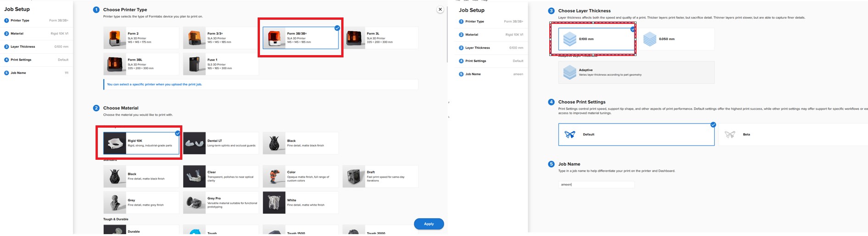Click step 5 circle beside Job Name heading
This screenshot has height=236, width=868.
click(x=551, y=164)
